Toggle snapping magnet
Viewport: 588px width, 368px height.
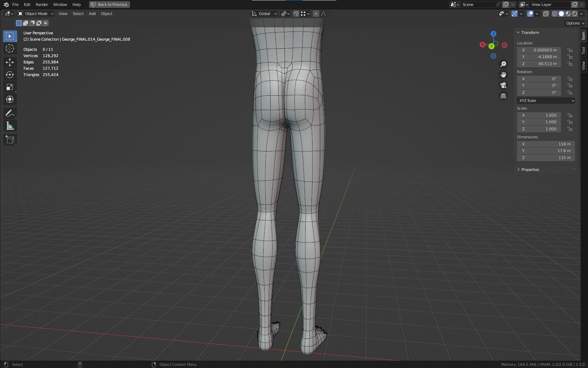[x=296, y=14]
